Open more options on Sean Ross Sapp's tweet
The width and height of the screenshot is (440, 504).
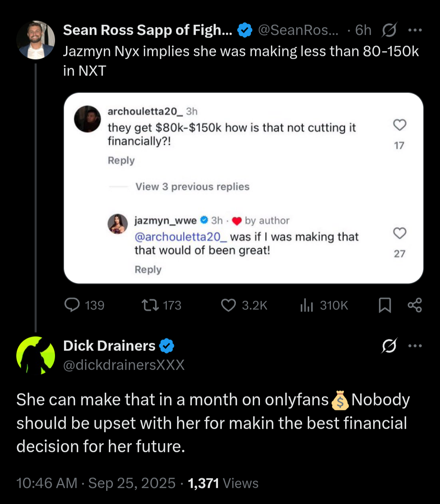pyautogui.click(x=415, y=30)
